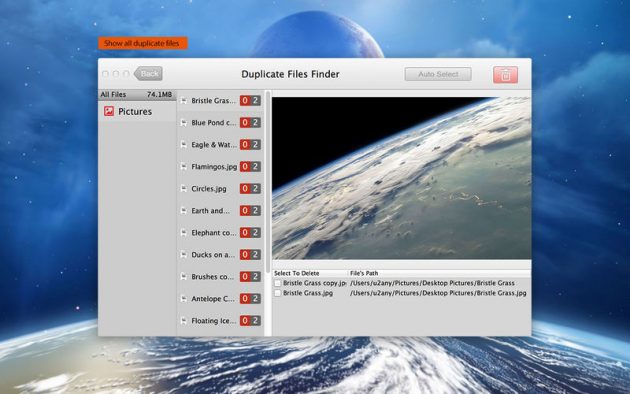Click the 0/2 badge for Brushes co...
The image size is (630, 394).
250,277
